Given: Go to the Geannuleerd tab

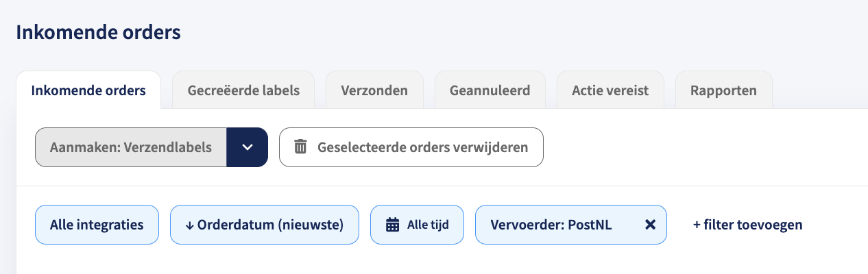Looking at the screenshot, I should pos(490,90).
